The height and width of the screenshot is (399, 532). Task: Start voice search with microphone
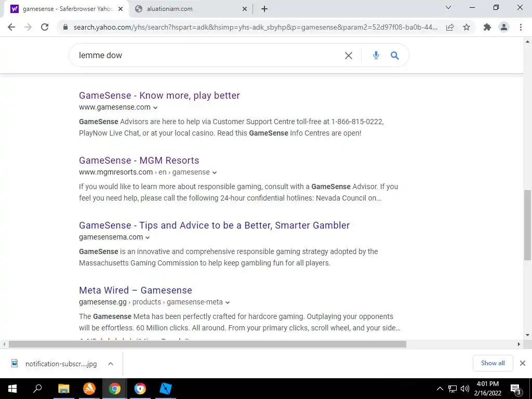pos(376,55)
